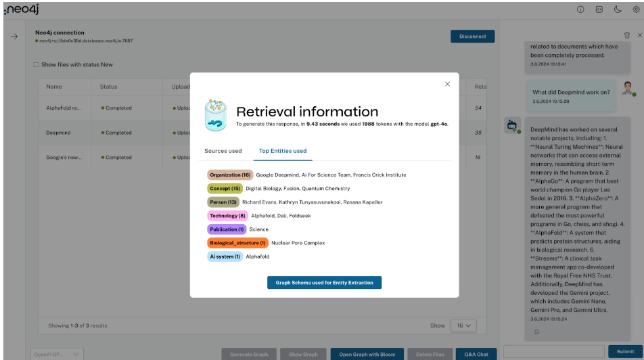Click Completed status of AlphaFold row
Viewport: 644px width, 360px height.
116,108
